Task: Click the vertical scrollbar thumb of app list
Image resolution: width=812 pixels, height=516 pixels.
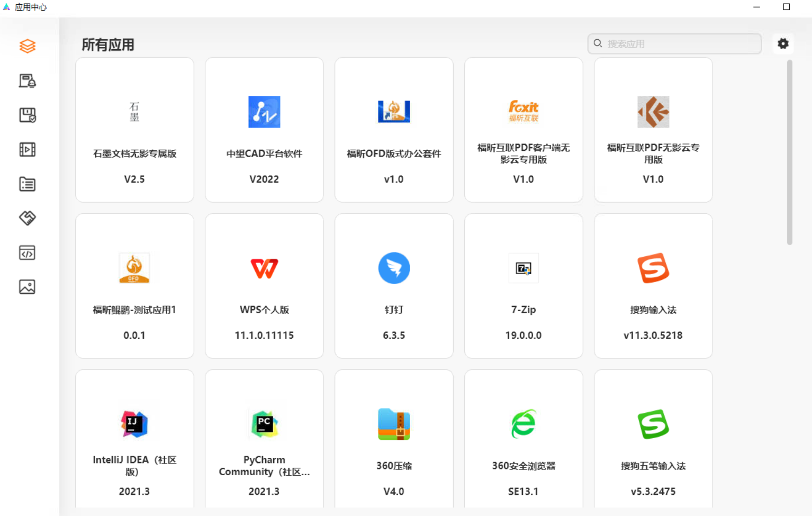Action: click(x=789, y=152)
